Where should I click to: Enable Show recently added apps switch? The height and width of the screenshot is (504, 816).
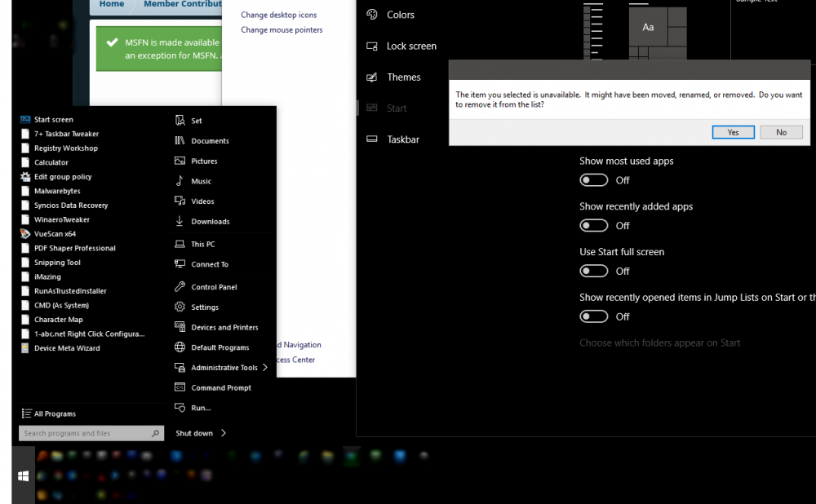594,226
